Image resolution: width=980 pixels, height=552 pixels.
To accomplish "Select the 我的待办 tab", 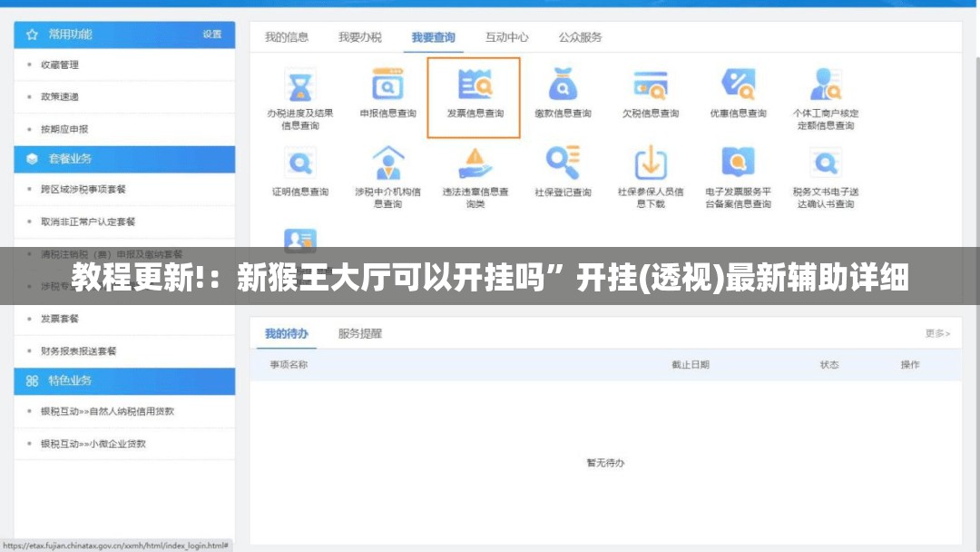I will pos(286,333).
